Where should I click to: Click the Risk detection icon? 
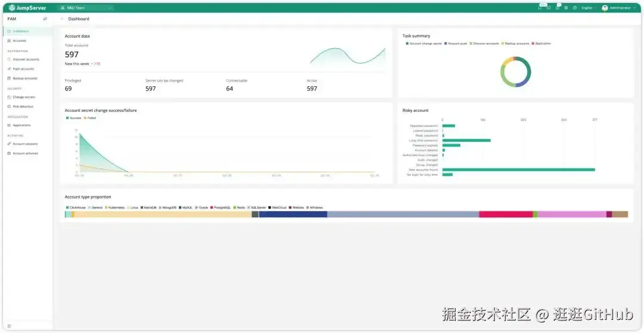9,107
